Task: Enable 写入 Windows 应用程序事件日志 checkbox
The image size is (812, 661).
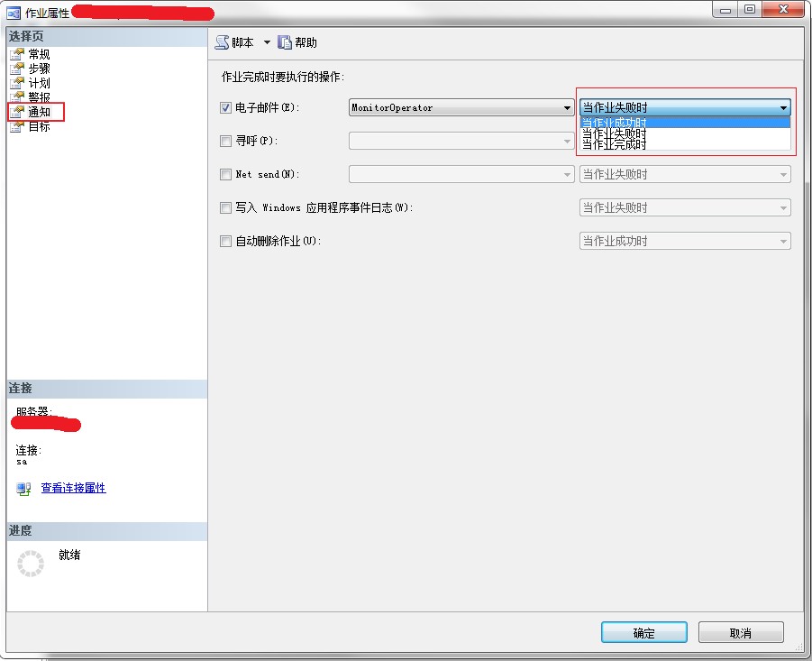Action: coord(225,207)
